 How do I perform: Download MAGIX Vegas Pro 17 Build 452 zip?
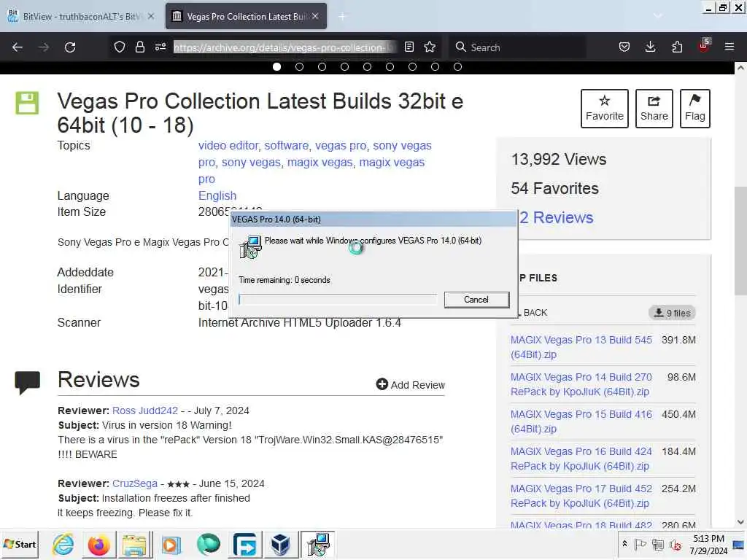pyautogui.click(x=581, y=496)
